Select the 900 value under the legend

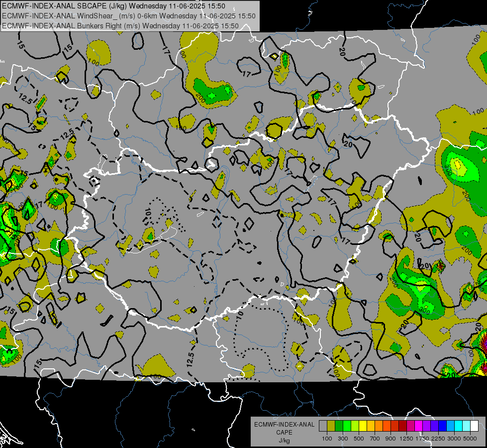tap(390, 439)
